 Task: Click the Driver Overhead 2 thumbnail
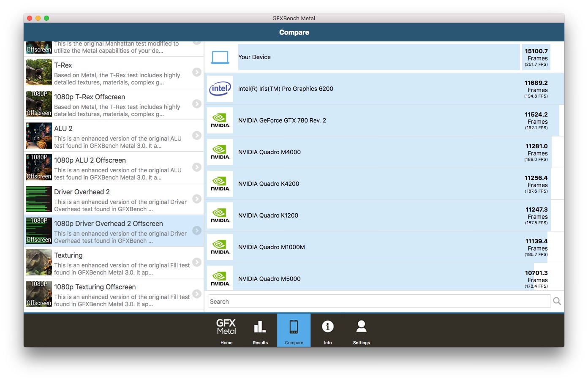(x=39, y=199)
